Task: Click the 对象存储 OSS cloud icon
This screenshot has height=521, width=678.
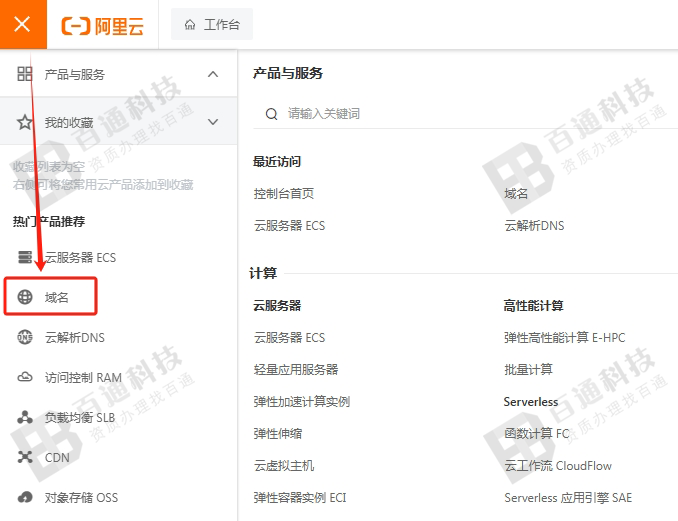Action: [x=25, y=498]
